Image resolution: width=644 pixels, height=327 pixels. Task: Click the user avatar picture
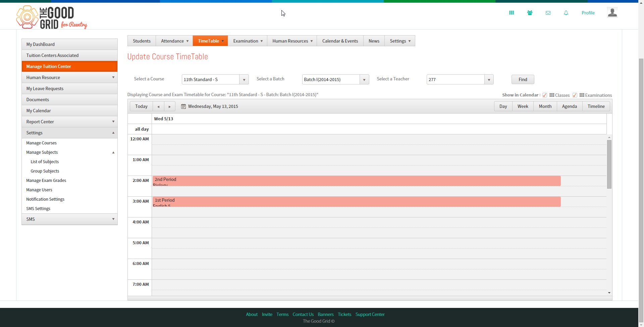[612, 13]
